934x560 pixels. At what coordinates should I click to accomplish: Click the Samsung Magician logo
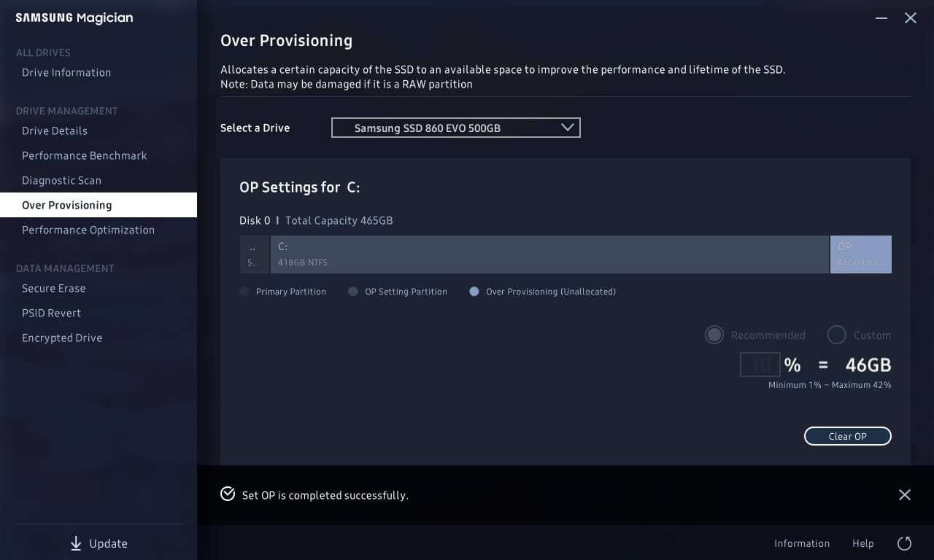click(x=74, y=17)
